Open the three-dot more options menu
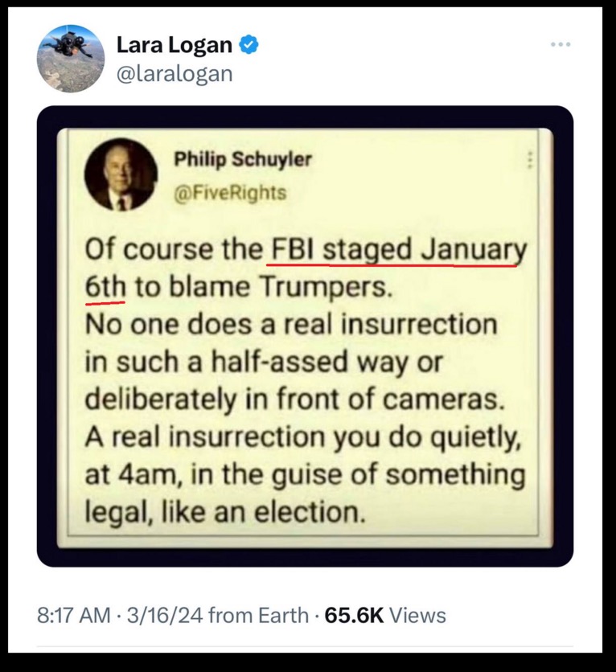616x672 pixels. [x=561, y=43]
